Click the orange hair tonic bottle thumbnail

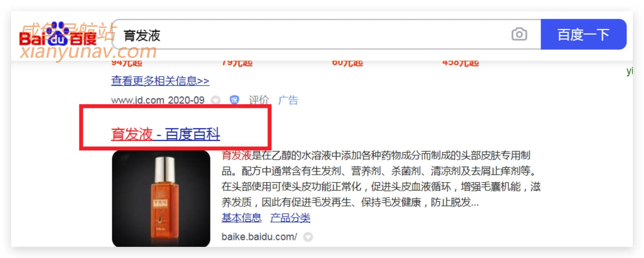pyautogui.click(x=161, y=198)
